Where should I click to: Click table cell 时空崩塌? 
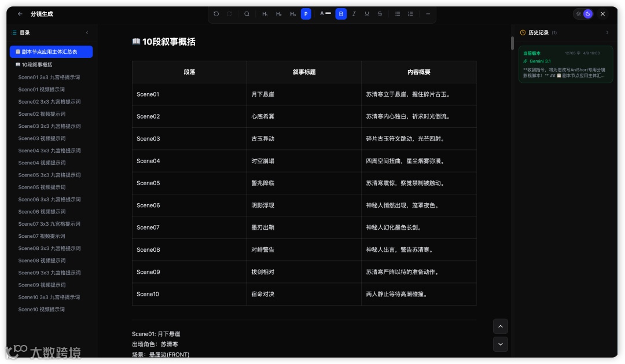[304, 161]
